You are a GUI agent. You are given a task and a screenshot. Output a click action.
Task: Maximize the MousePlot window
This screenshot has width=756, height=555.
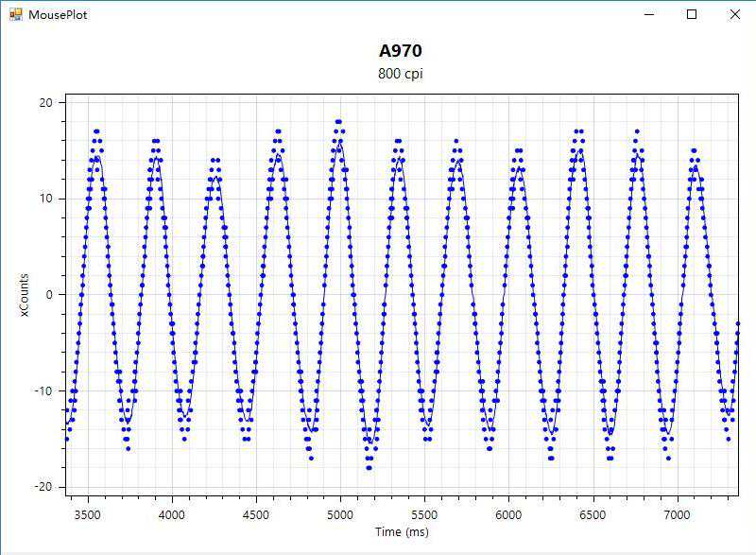692,14
